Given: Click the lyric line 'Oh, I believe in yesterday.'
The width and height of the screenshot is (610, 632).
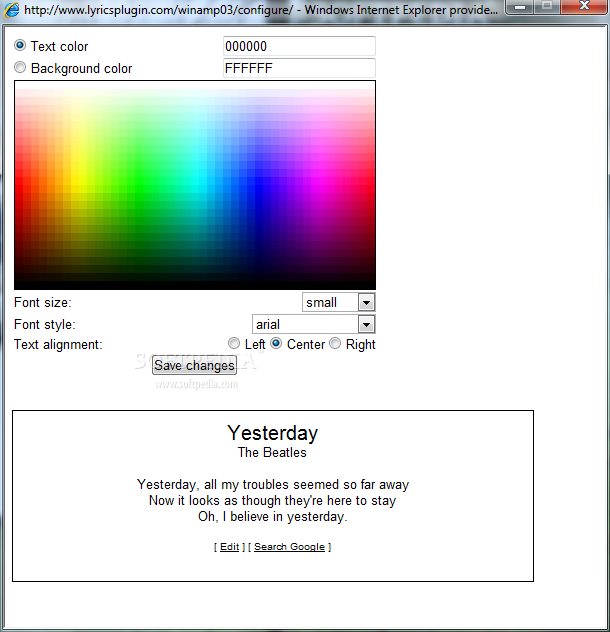Looking at the screenshot, I should point(273,516).
